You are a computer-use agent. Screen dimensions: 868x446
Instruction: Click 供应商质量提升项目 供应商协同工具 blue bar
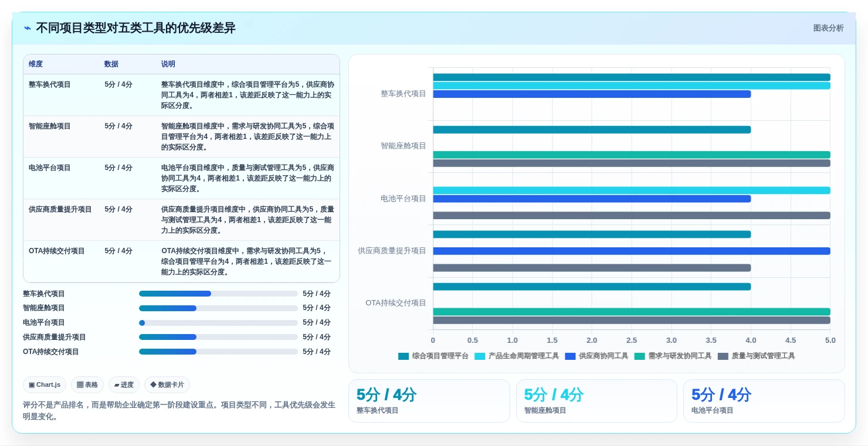click(632, 251)
